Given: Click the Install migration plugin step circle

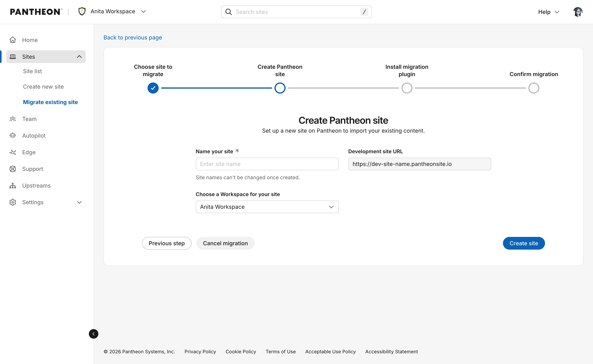Looking at the screenshot, I should point(407,88).
